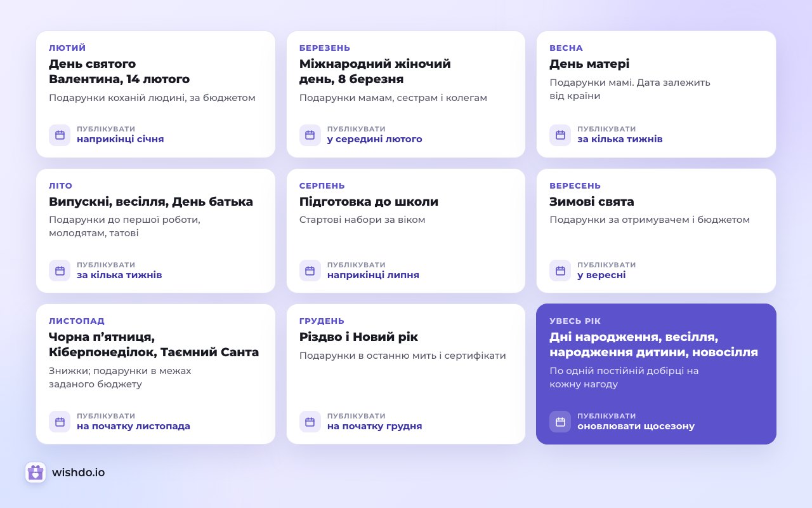Click the calendar icon in the Літо card

60,271
